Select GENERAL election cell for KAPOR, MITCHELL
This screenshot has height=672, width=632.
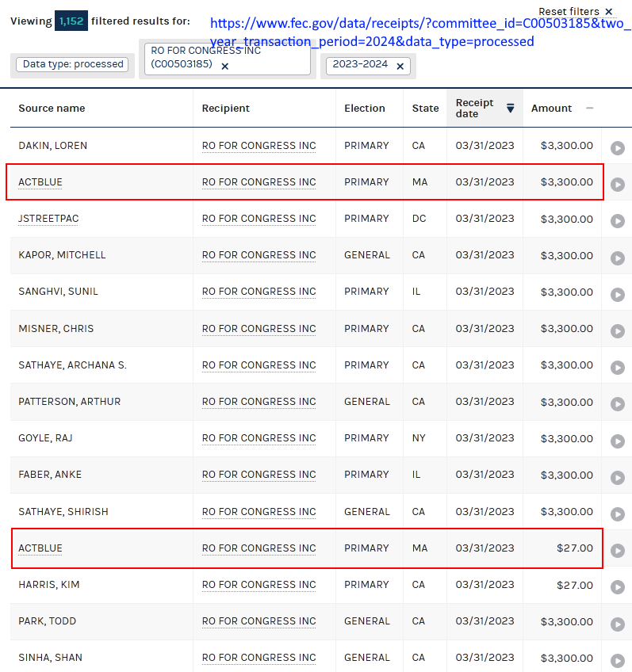[367, 255]
